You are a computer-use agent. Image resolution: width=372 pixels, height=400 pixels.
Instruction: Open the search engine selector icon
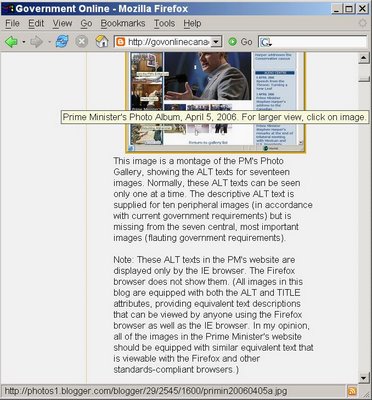266,42
